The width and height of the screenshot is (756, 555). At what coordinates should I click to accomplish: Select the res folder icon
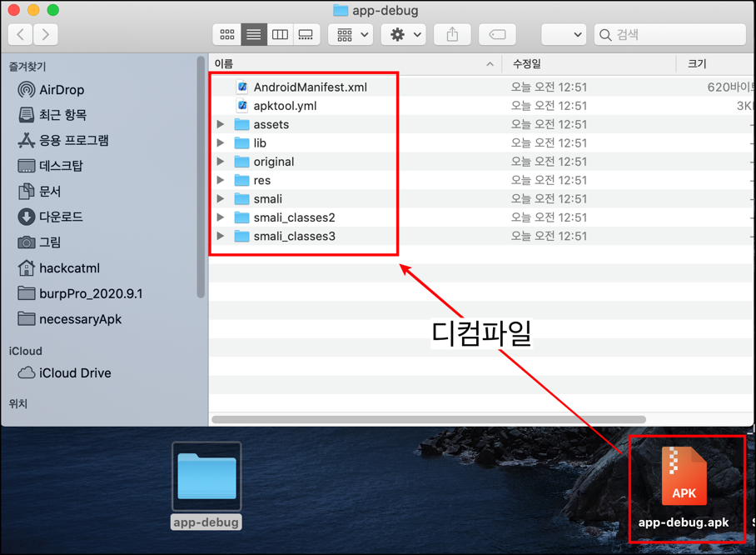241,180
